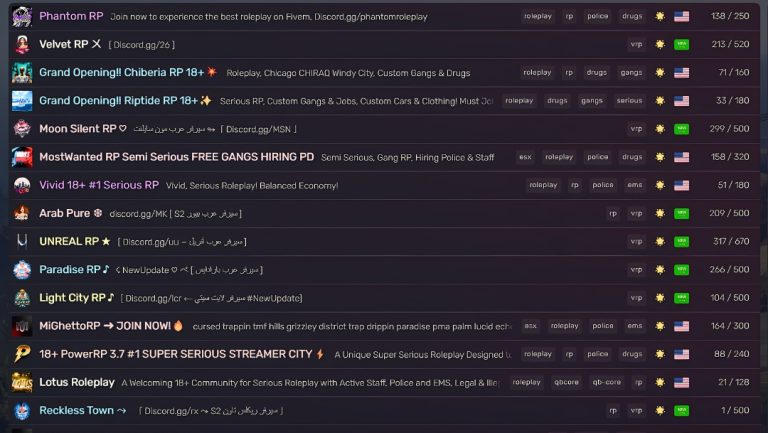Viewport: 768px width, 433px height.
Task: Click the Velvet RP server avatar icon
Action: click(22, 45)
